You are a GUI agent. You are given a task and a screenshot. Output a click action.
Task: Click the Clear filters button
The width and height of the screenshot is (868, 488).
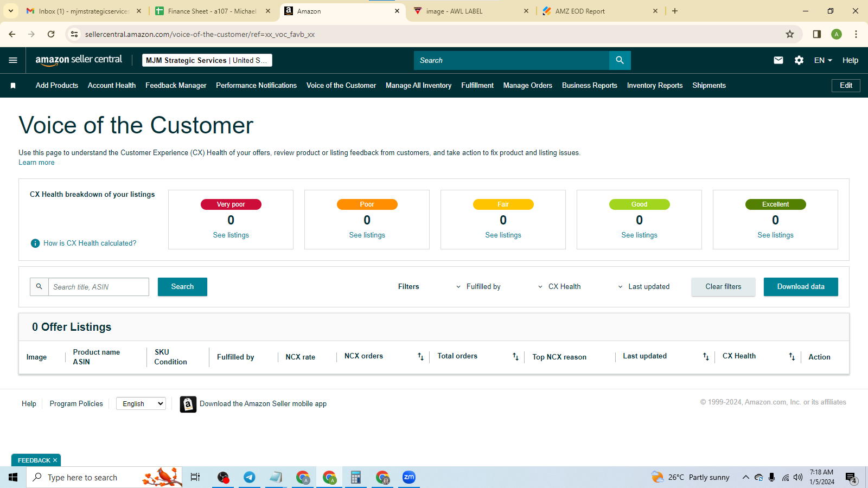[723, 287]
